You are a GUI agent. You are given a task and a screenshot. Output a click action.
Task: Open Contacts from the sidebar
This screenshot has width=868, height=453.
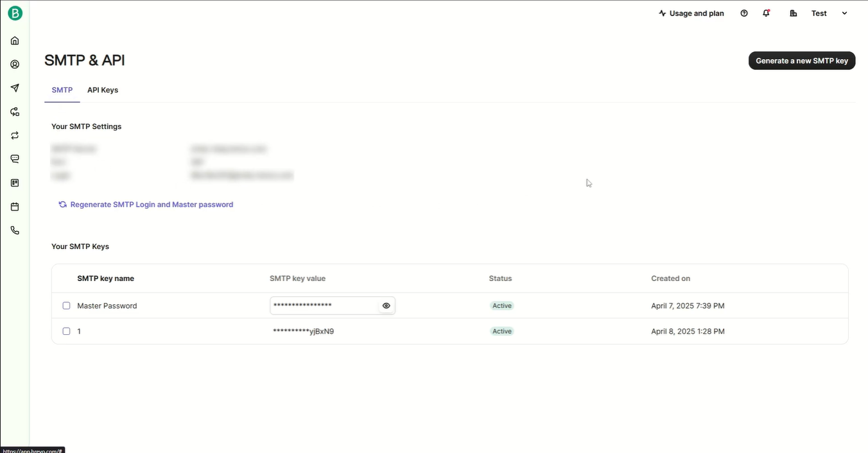click(x=14, y=64)
